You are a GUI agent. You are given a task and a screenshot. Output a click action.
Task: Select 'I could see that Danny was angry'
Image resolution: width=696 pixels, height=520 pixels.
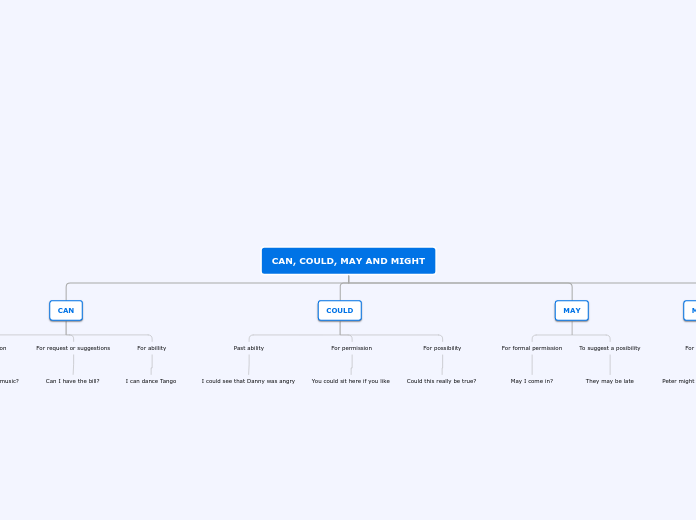tap(249, 381)
